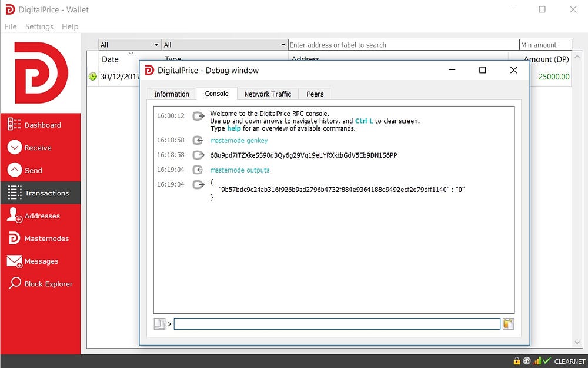Open the File menu
The width and height of the screenshot is (588, 368).
11,26
